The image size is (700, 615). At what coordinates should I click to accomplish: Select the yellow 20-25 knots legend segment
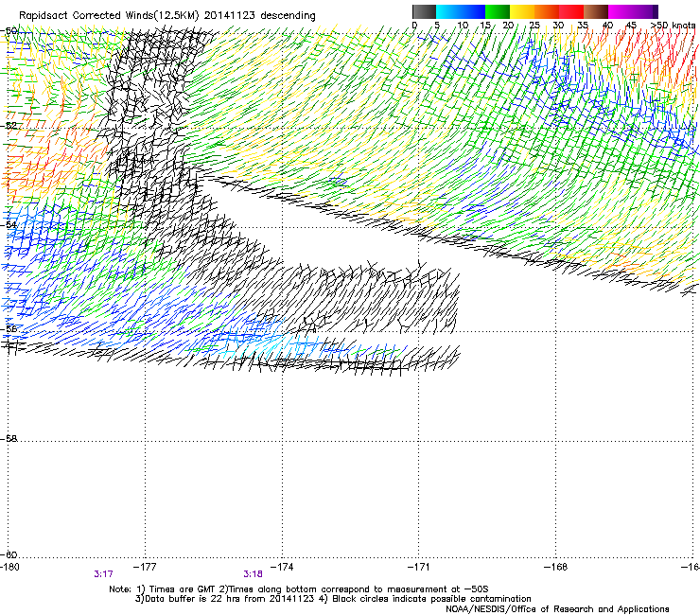(x=522, y=11)
